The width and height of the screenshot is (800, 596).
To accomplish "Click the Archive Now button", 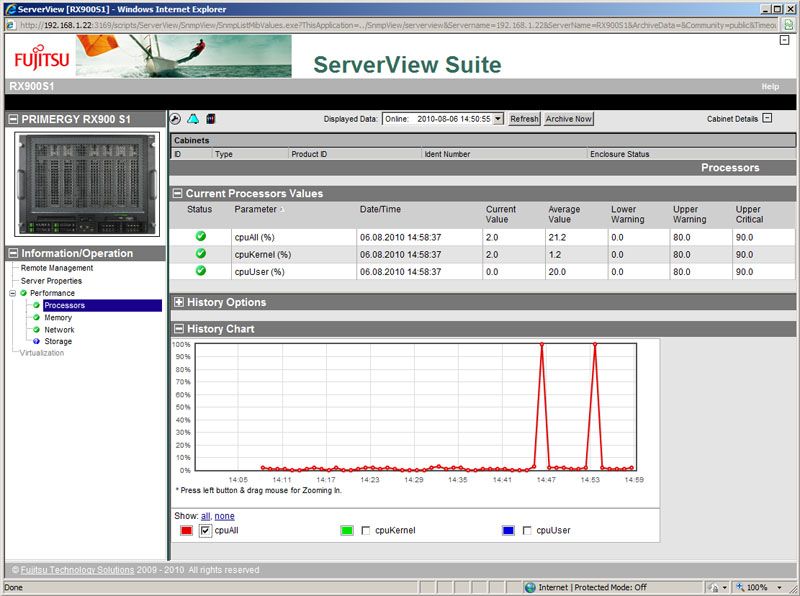I will click(x=568, y=119).
